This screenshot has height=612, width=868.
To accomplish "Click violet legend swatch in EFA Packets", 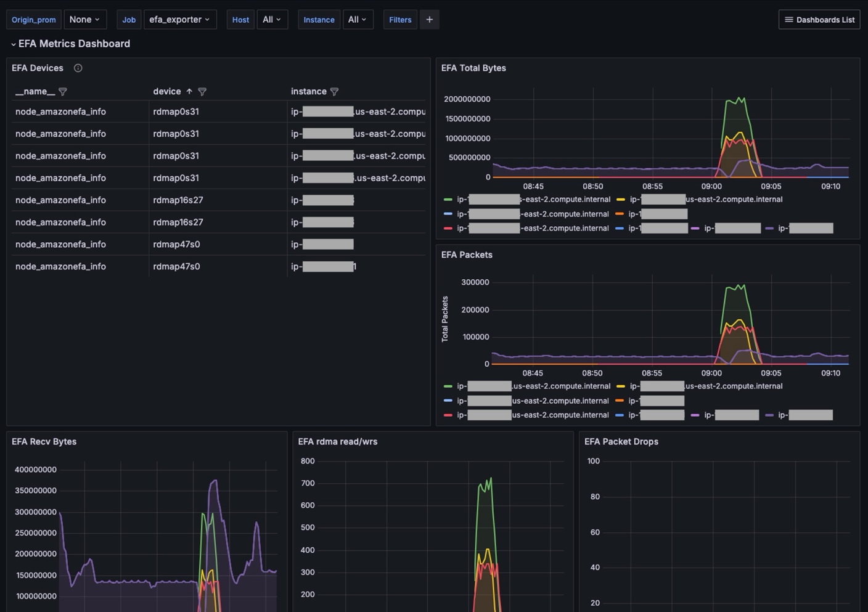I will coord(769,415).
